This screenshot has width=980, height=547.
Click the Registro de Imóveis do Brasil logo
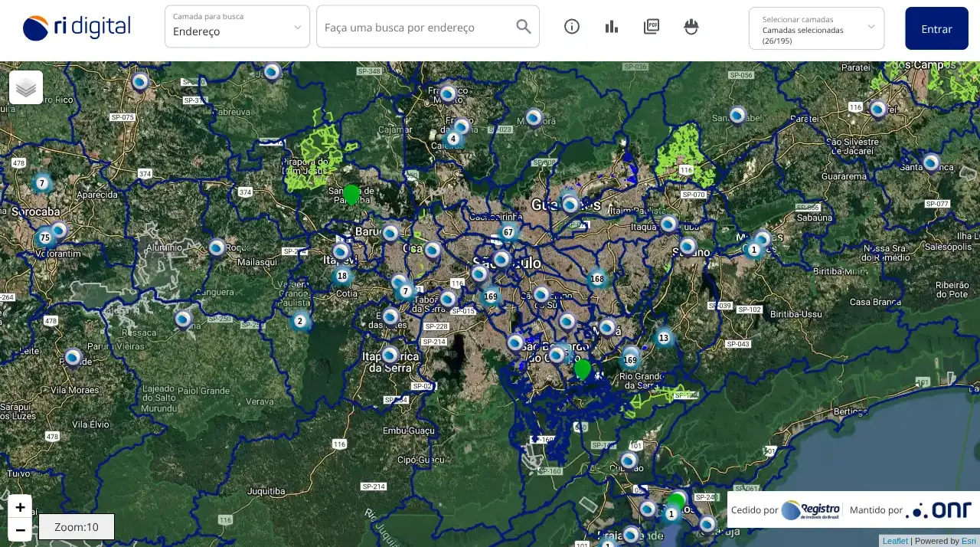pyautogui.click(x=810, y=509)
